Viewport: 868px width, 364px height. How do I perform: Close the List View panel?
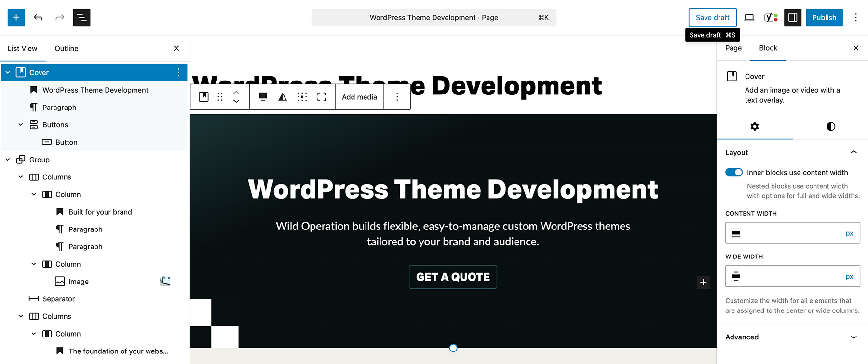click(x=176, y=48)
